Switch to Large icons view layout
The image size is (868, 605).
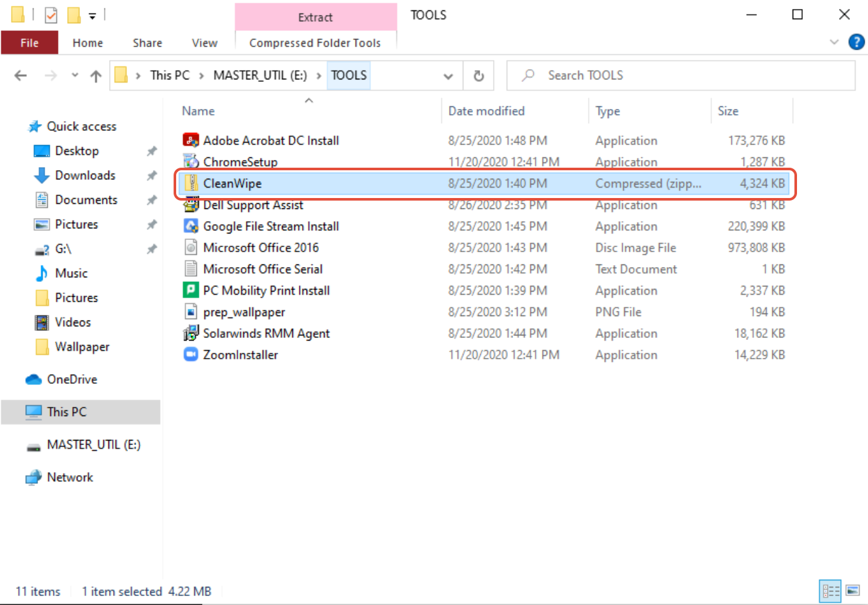point(853,590)
